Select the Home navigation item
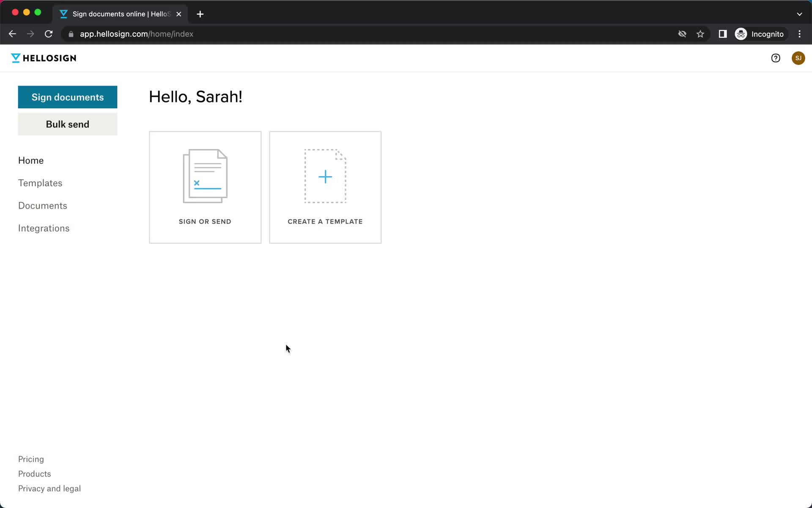 (30, 160)
